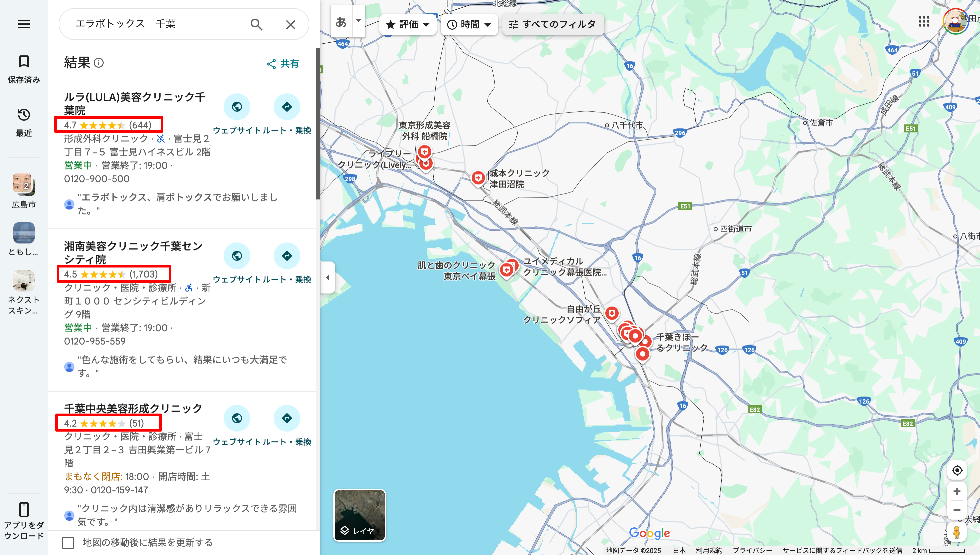Zoom in the map with plus
This screenshot has height=555, width=980.
click(x=957, y=491)
